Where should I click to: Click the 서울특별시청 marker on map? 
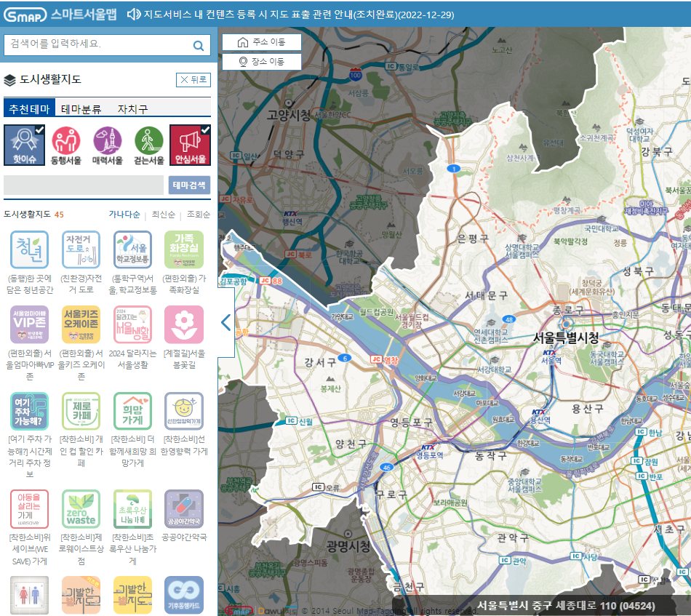[x=566, y=325]
